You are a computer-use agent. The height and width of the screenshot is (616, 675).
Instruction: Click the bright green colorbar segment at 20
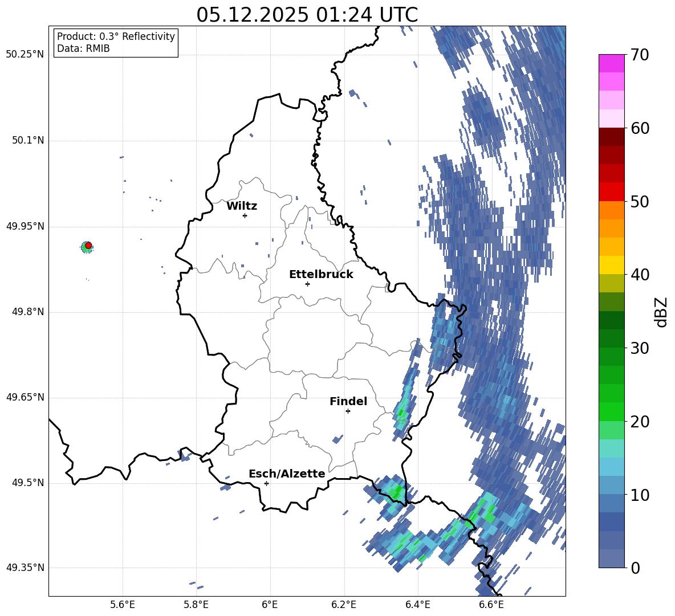pyautogui.click(x=611, y=411)
